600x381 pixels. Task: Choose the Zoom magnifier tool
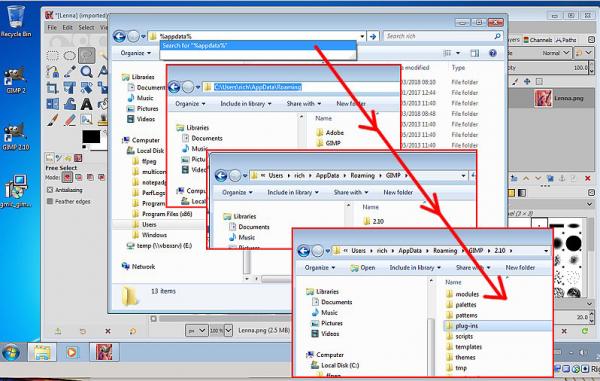(x=86, y=72)
